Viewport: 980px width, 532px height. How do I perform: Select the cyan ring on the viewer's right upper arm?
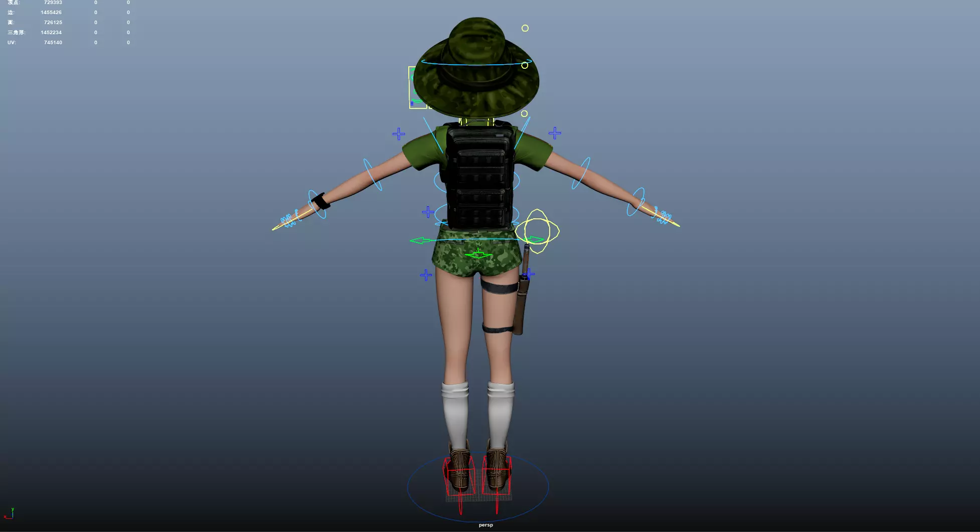(581, 173)
